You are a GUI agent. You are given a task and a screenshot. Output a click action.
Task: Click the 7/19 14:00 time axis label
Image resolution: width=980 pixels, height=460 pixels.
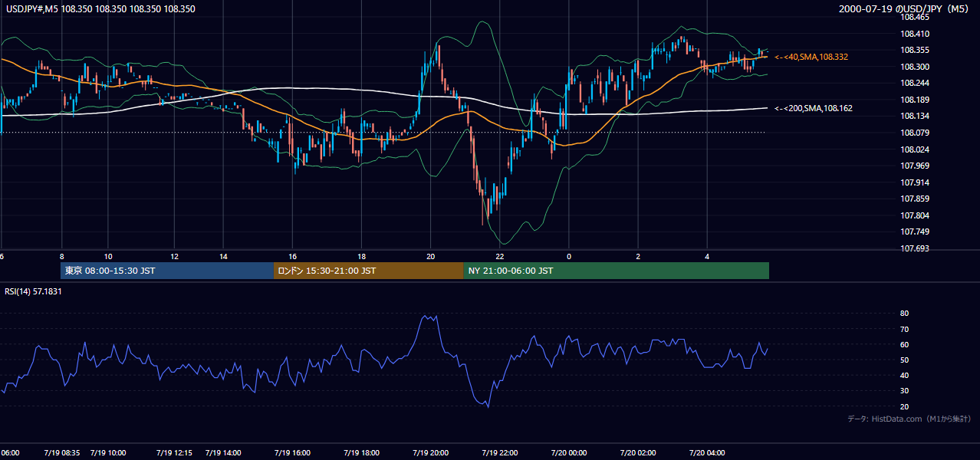point(223,452)
